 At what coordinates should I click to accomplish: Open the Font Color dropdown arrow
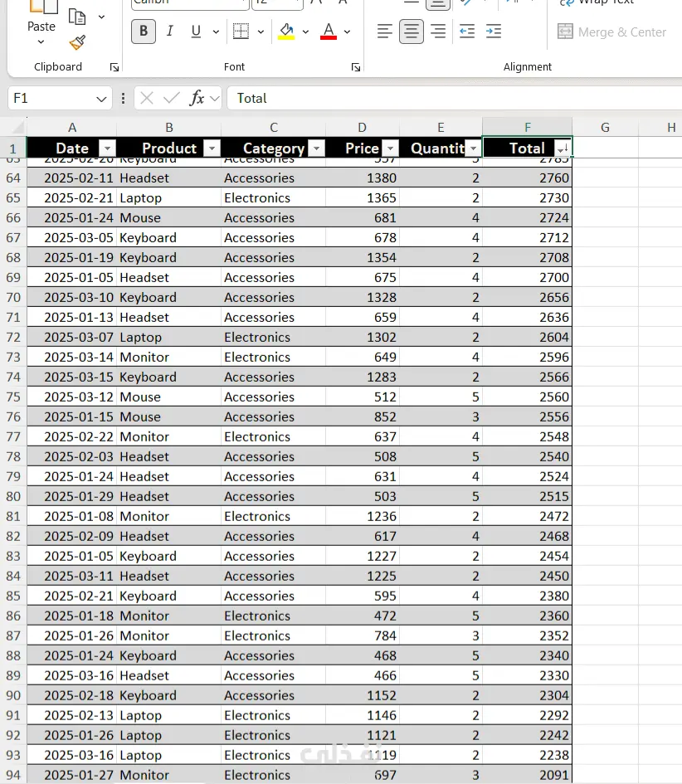pyautogui.click(x=347, y=32)
